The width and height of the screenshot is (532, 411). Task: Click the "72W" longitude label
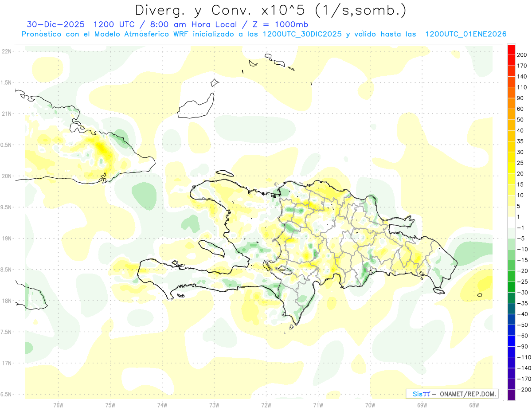click(266, 405)
